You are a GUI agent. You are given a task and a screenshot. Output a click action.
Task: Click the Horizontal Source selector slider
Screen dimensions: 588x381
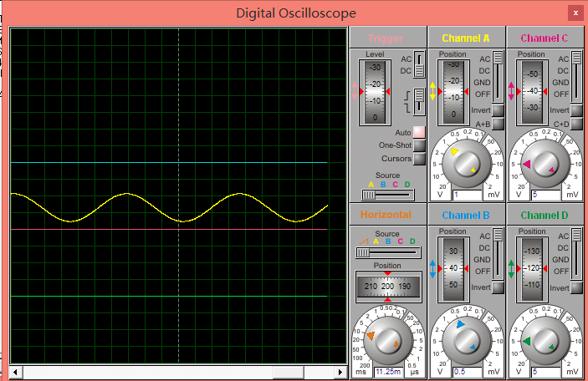[x=388, y=253]
